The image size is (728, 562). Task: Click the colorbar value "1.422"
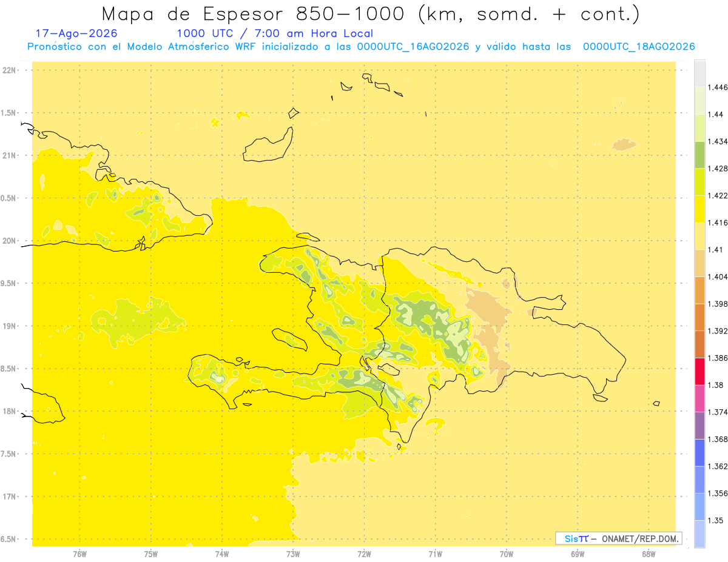click(x=717, y=195)
